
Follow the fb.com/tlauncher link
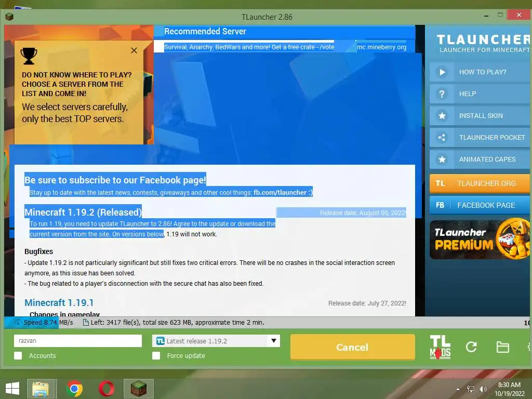coord(280,192)
